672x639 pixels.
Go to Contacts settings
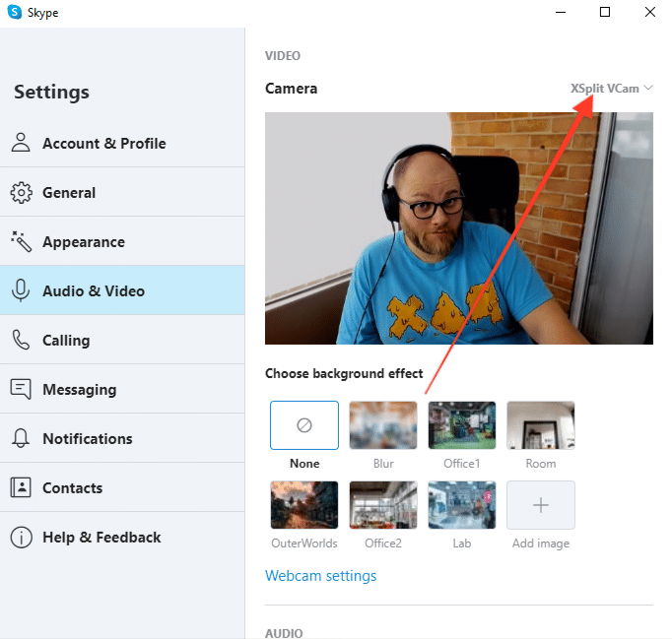[122, 487]
